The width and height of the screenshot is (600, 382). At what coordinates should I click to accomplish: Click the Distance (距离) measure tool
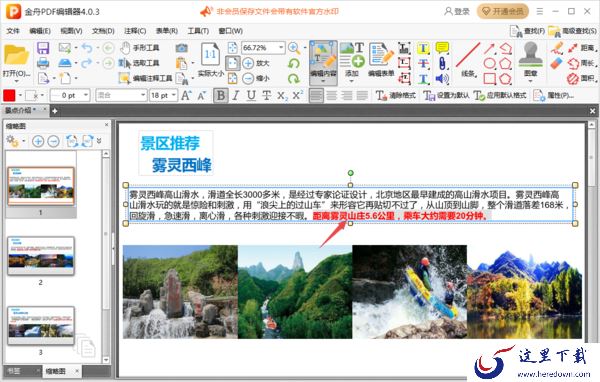click(x=581, y=48)
